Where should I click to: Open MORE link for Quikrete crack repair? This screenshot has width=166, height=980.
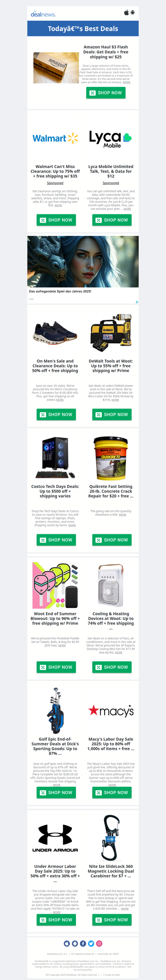122,515
